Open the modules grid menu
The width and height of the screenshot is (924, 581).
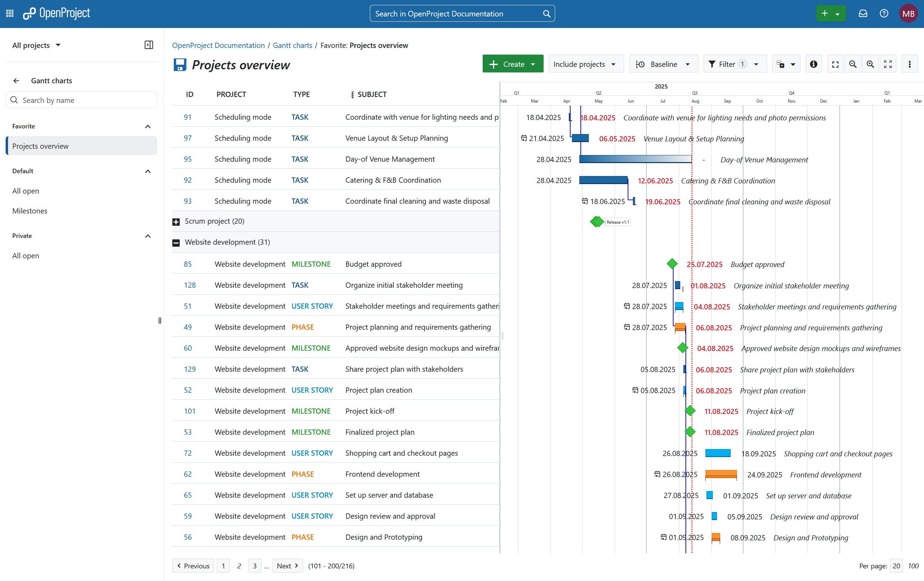(9, 13)
